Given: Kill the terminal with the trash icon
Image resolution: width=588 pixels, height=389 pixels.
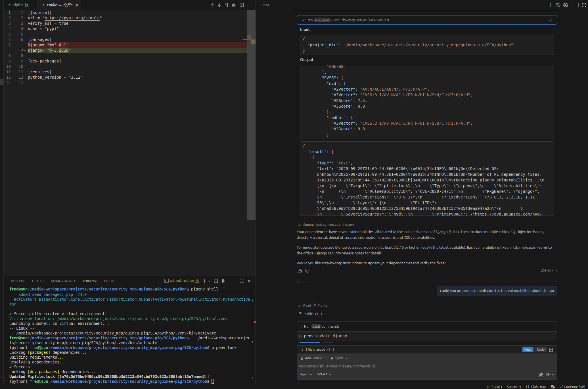Looking at the screenshot, I should point(223,281).
